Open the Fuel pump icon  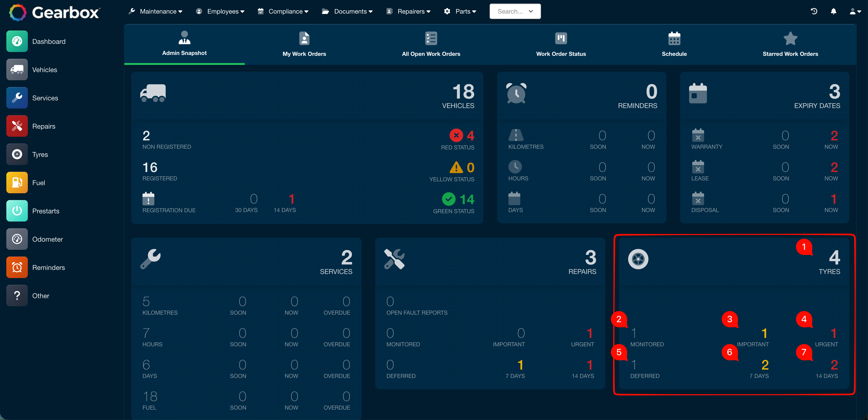point(17,183)
